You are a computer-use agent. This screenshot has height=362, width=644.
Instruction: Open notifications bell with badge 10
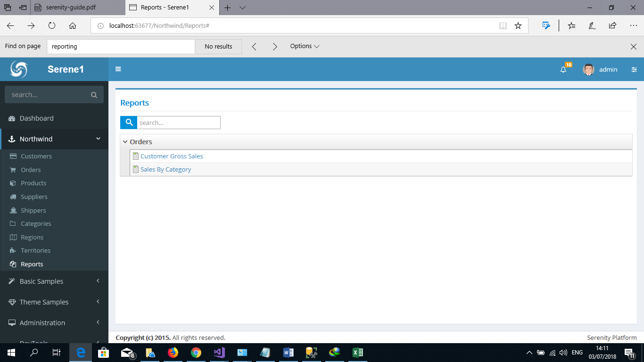pyautogui.click(x=563, y=69)
